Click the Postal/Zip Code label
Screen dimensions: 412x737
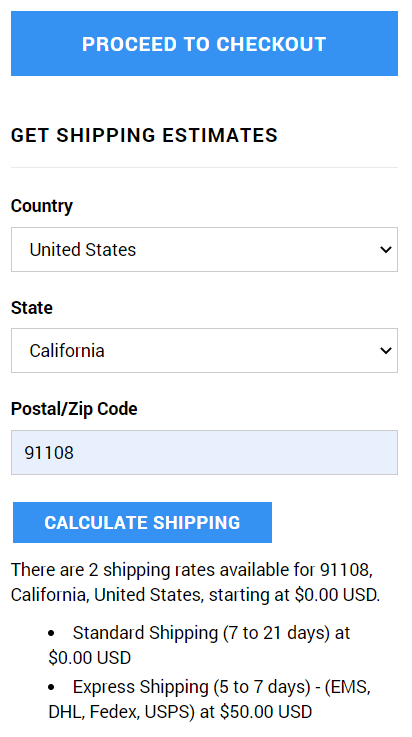pos(74,409)
